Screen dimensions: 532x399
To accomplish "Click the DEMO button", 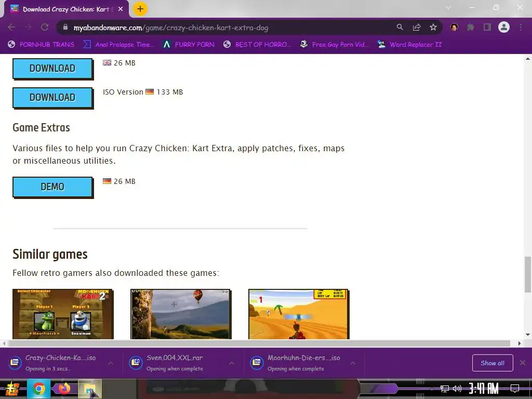I will coord(52,187).
